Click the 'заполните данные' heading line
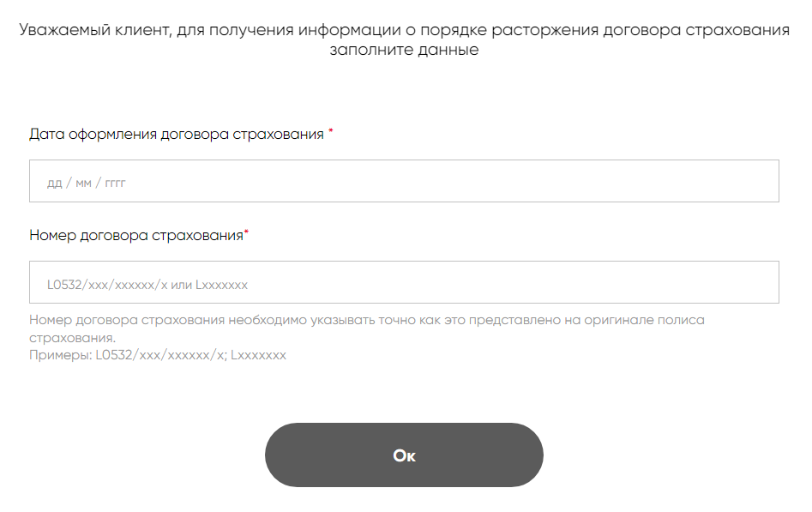This screenshot has height=512, width=812. tap(404, 51)
